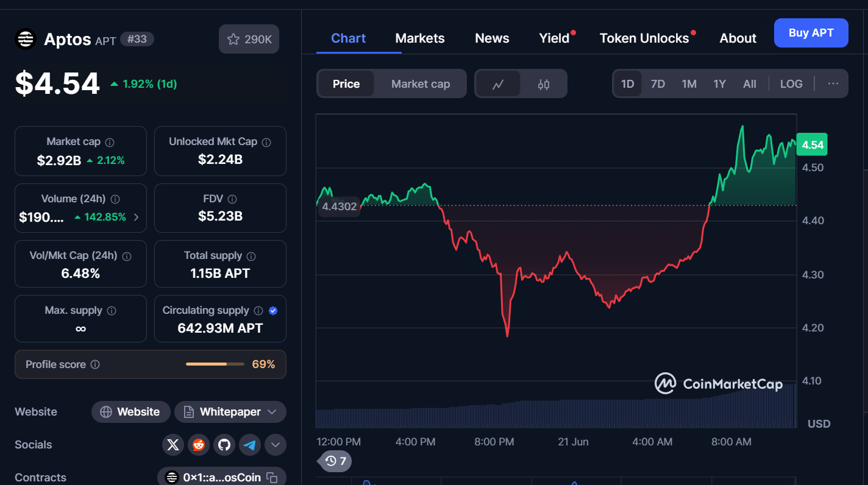The image size is (868, 485).
Task: Click the $4.54 price text
Action: pyautogui.click(x=57, y=83)
